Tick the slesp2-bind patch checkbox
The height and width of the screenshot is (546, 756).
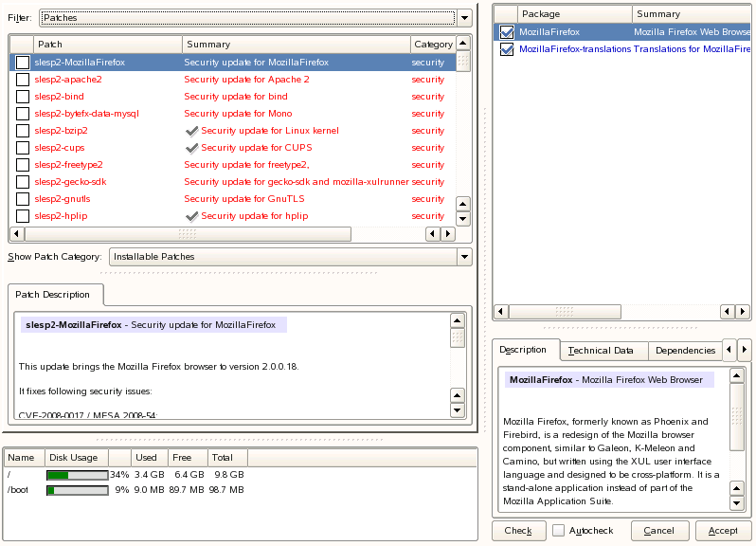23,97
